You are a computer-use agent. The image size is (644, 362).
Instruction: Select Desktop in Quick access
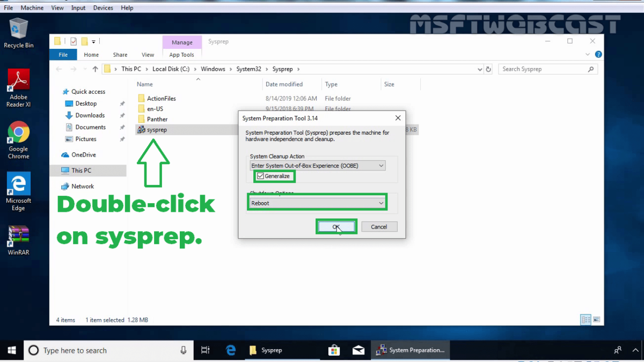point(86,104)
